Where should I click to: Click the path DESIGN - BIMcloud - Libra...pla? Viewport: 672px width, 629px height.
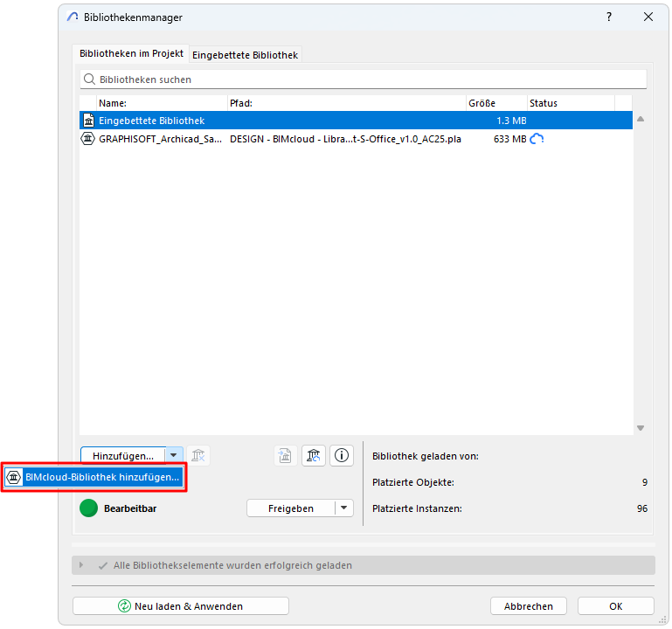coord(345,139)
